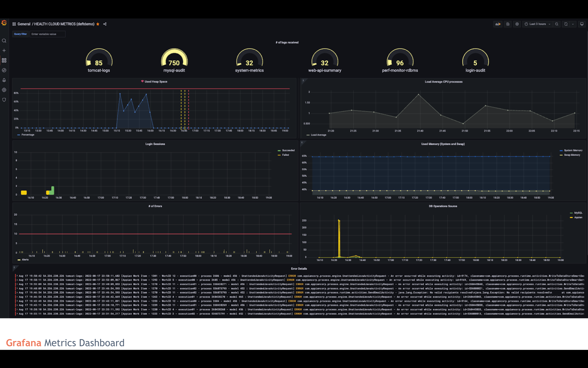Click info corner of Used Memory panel
This screenshot has width=588, height=368.
(302, 143)
